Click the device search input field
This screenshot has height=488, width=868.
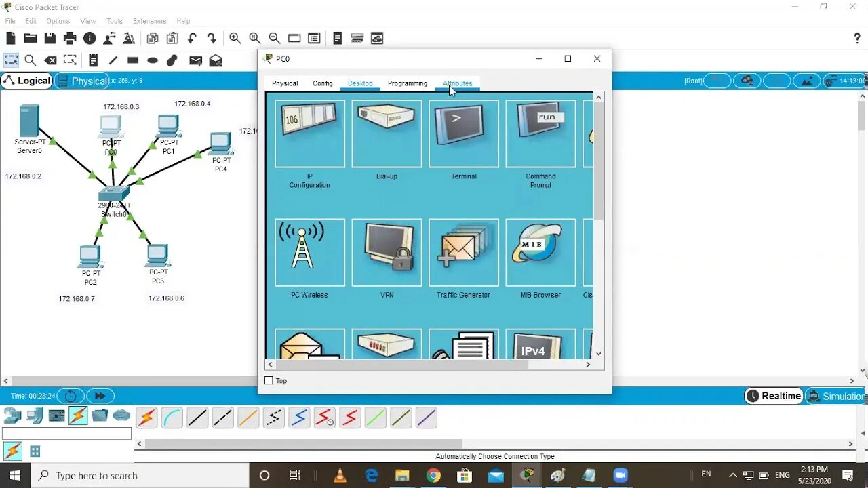[67, 434]
